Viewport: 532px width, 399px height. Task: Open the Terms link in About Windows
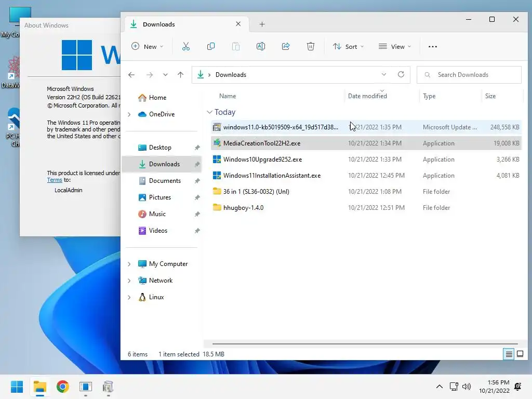55,180
